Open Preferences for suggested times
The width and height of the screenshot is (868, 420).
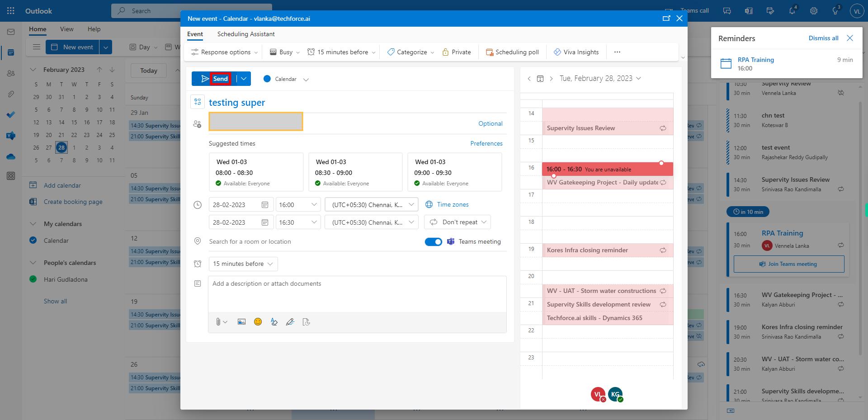coord(486,143)
